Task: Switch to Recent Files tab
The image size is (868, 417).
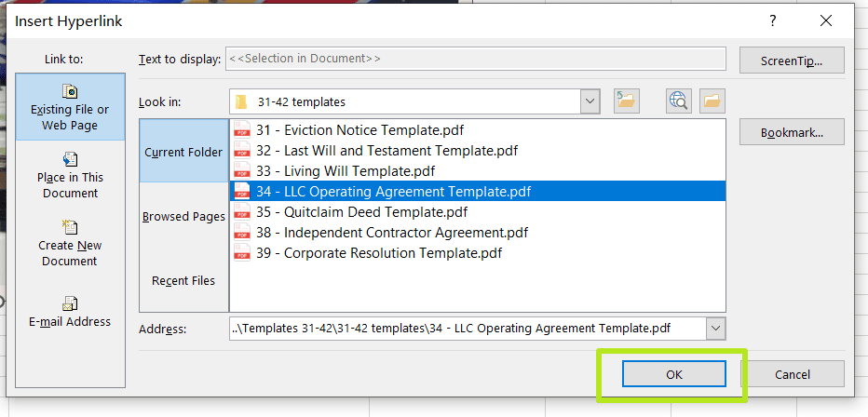Action: (x=183, y=281)
